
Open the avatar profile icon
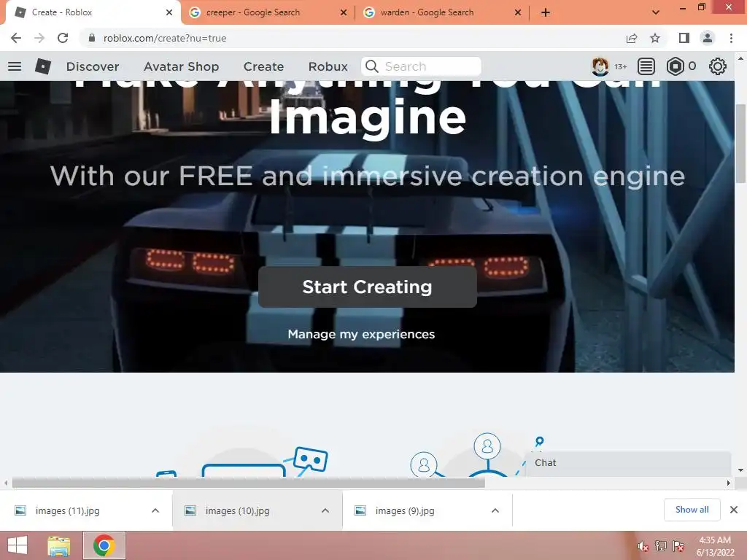click(600, 66)
